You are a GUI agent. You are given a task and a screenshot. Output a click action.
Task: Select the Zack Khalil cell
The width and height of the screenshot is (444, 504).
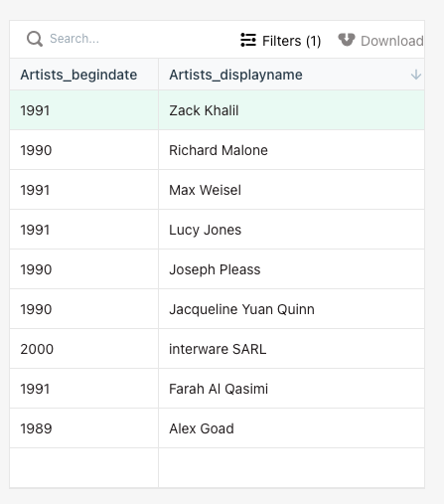coord(291,110)
